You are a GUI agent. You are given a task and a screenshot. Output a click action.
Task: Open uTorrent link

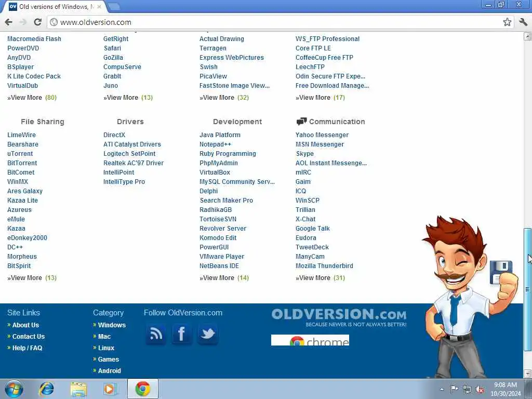pyautogui.click(x=20, y=154)
